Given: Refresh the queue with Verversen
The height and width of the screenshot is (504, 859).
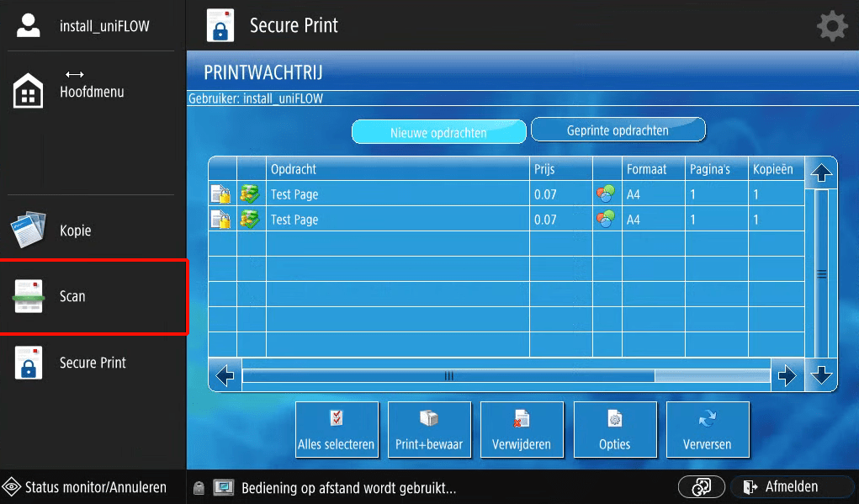Looking at the screenshot, I should coord(708,430).
